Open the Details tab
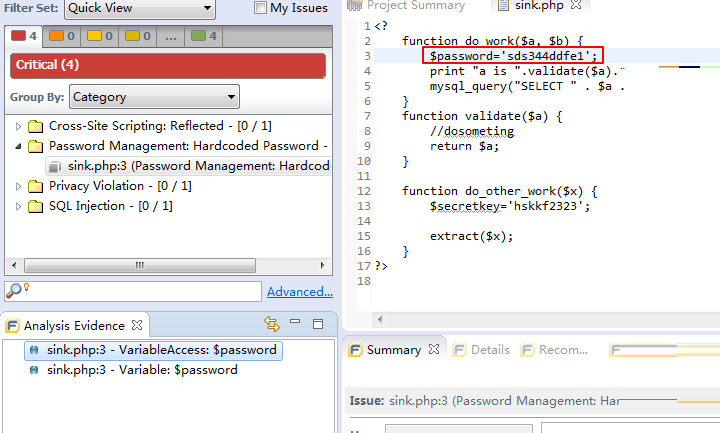 pos(483,350)
